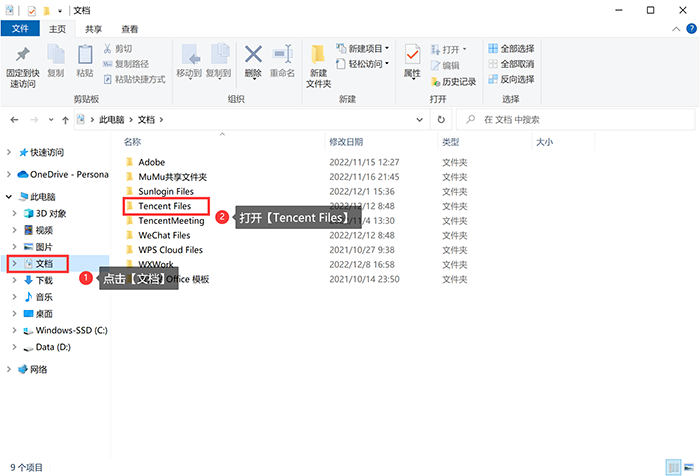Click Select all in ribbon
This screenshot has height=476, width=700.
512,48
